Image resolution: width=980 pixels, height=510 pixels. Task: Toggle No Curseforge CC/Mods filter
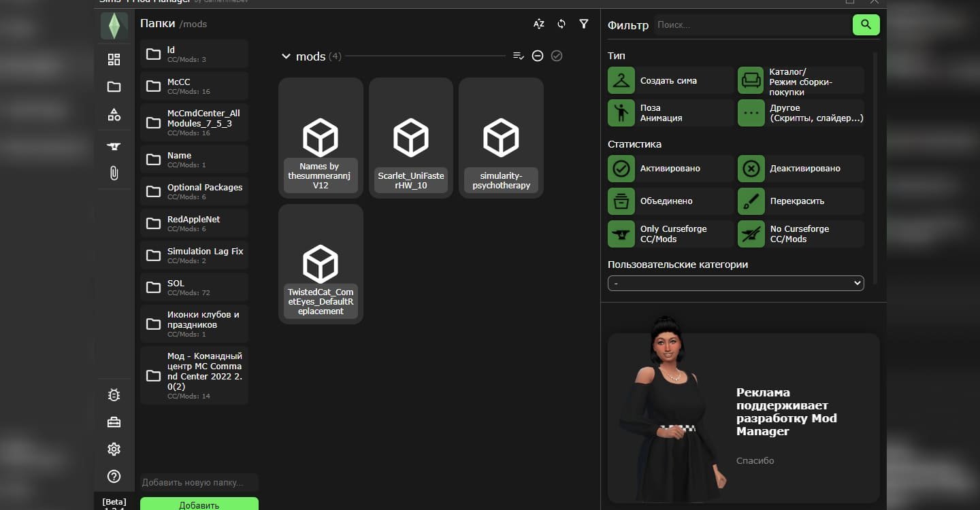(x=801, y=234)
